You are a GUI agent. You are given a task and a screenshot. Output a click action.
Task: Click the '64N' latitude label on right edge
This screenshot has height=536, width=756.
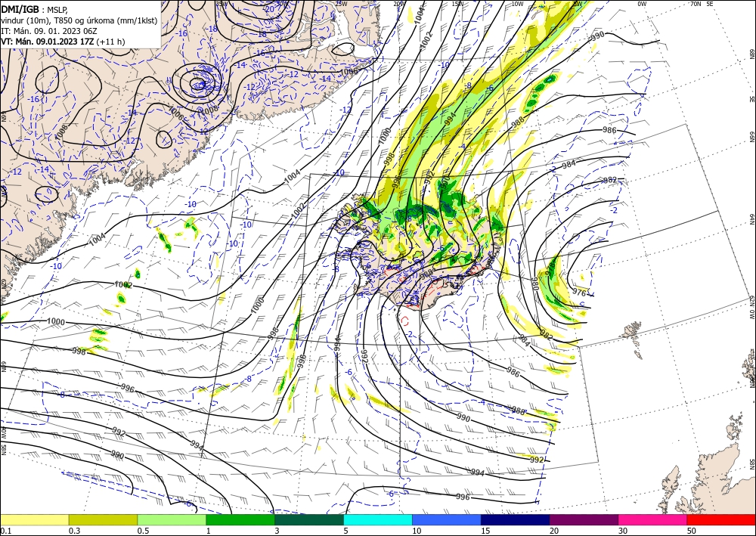(x=751, y=219)
